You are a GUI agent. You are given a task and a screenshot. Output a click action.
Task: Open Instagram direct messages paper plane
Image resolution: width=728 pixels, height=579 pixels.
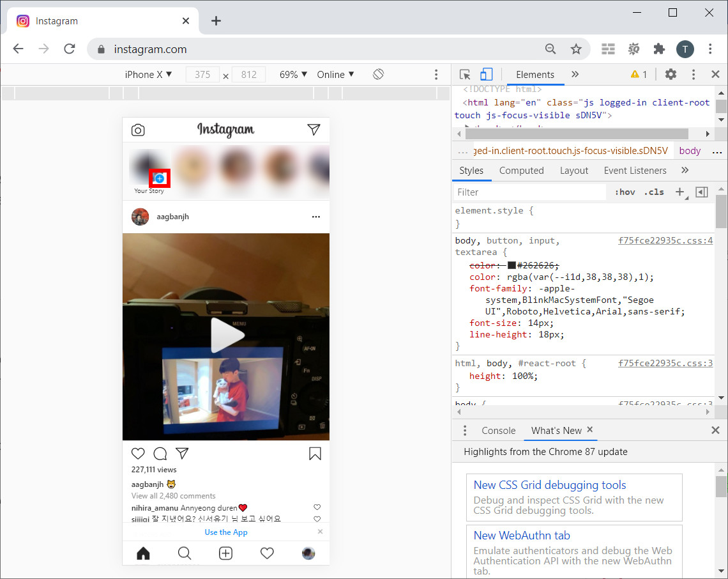pos(314,130)
